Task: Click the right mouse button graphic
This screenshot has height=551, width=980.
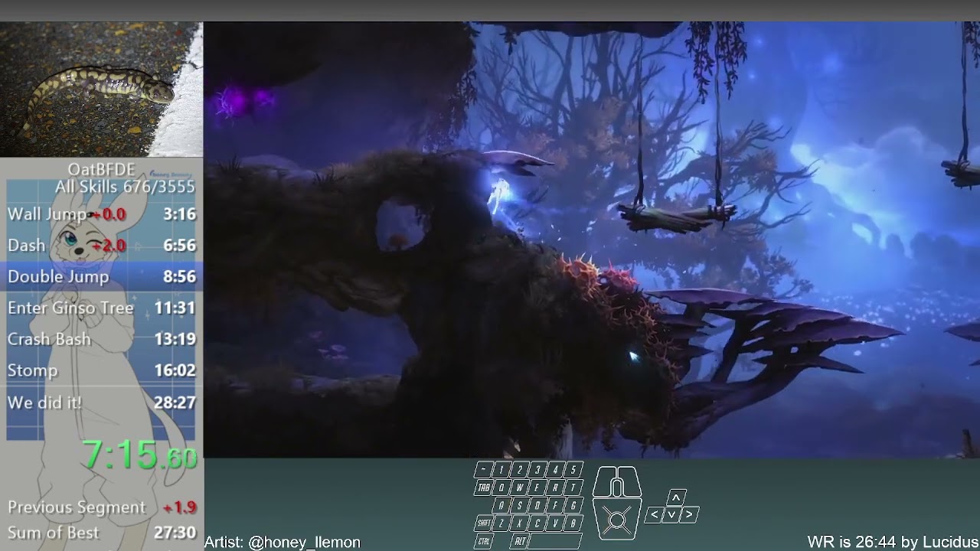Action: click(631, 481)
